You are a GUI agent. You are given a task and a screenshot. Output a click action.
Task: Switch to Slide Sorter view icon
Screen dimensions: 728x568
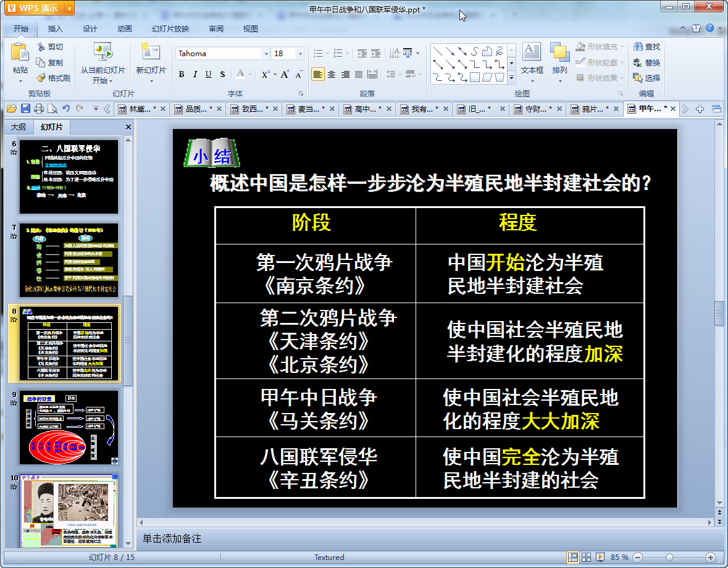click(587, 558)
